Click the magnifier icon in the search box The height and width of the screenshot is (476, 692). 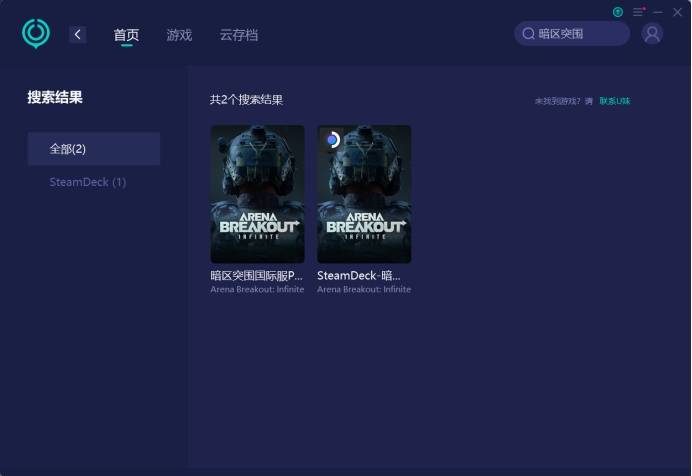click(529, 34)
